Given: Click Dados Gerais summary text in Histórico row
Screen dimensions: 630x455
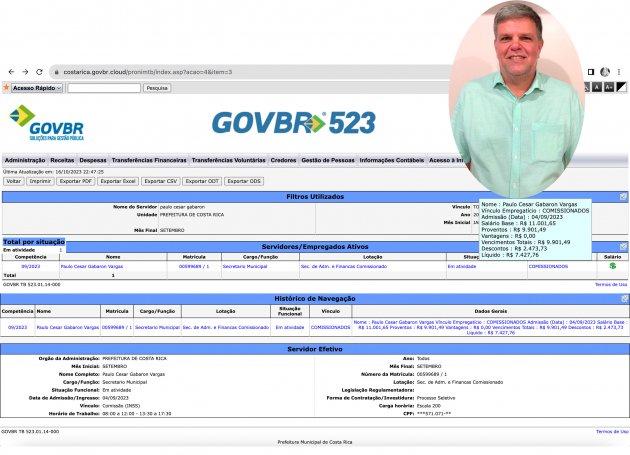Looking at the screenshot, I should [490, 328].
